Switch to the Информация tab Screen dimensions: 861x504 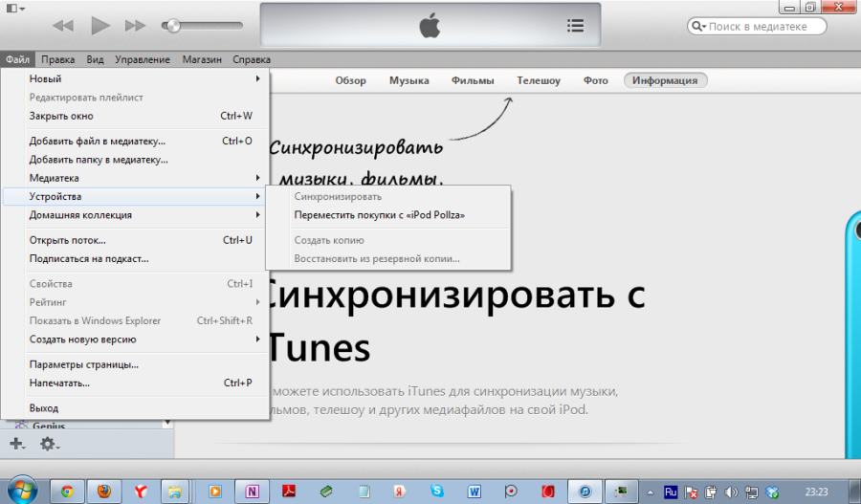coord(665,80)
